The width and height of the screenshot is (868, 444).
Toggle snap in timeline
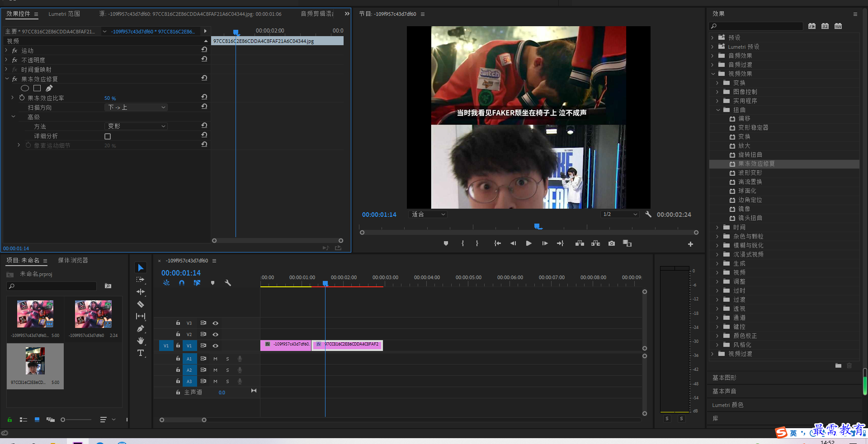(181, 283)
